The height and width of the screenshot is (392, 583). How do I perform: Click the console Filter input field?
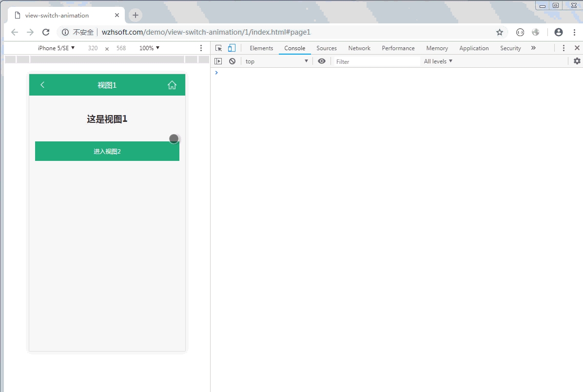pos(376,61)
